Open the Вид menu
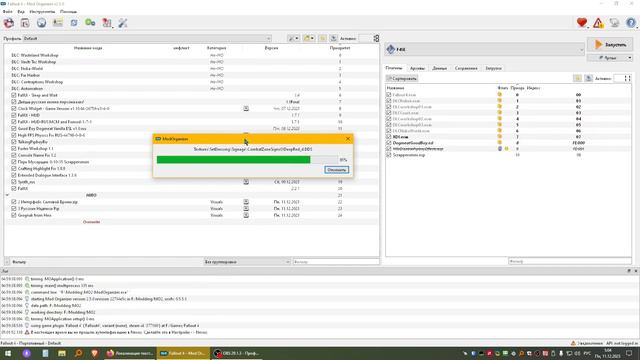Viewport: 640px width, 360px height. 21,11
